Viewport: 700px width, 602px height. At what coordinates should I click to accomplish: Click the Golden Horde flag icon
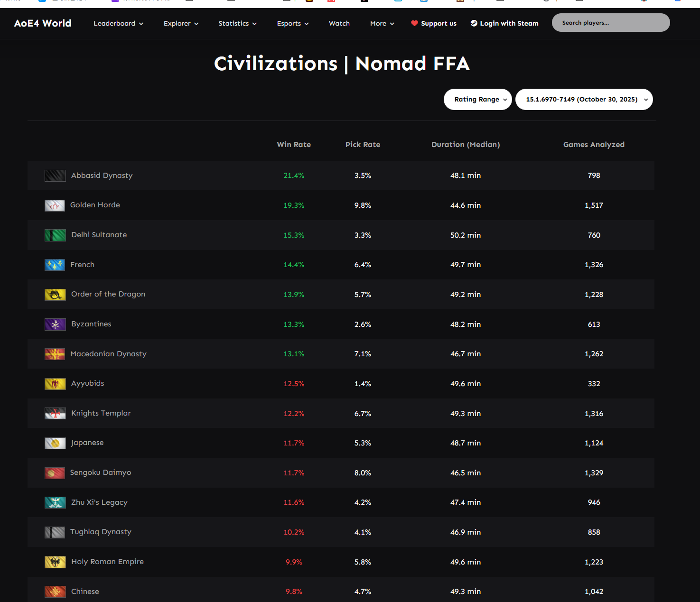pyautogui.click(x=55, y=205)
